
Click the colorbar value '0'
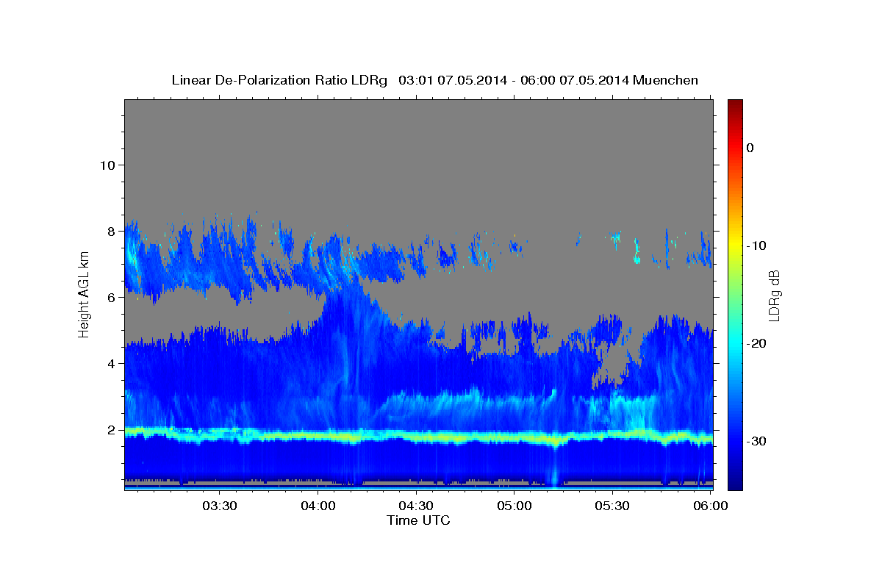click(750, 148)
